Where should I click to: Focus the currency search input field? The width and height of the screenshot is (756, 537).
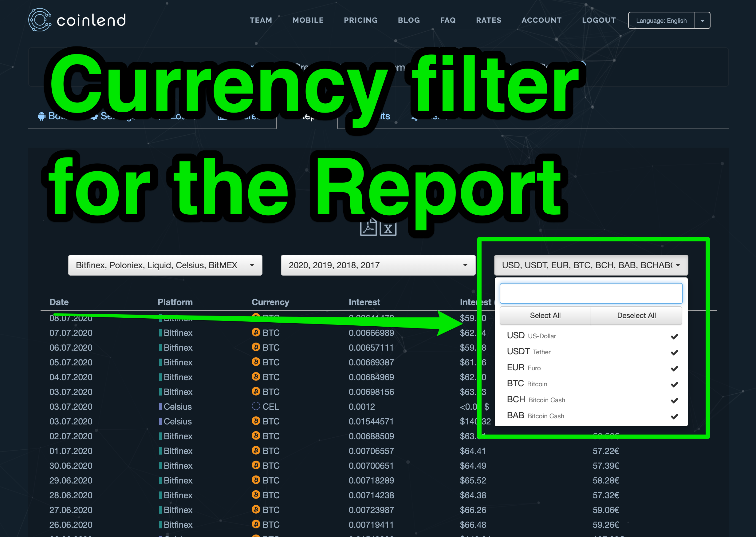pos(590,293)
